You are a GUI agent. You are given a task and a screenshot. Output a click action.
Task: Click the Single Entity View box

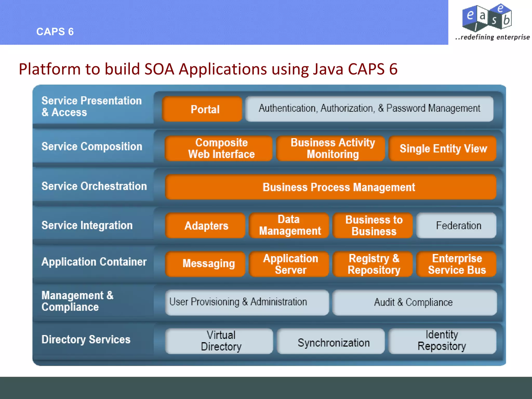[442, 148]
